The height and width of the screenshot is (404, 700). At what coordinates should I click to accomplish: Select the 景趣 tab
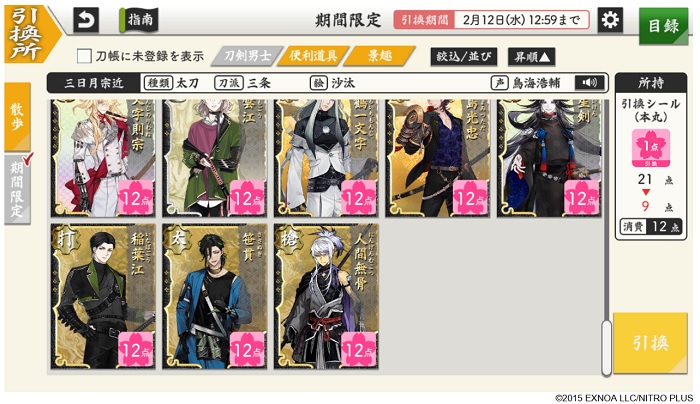[x=379, y=56]
